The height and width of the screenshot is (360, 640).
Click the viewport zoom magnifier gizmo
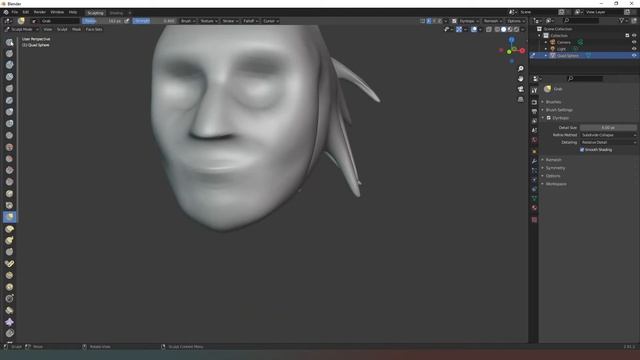click(520, 69)
